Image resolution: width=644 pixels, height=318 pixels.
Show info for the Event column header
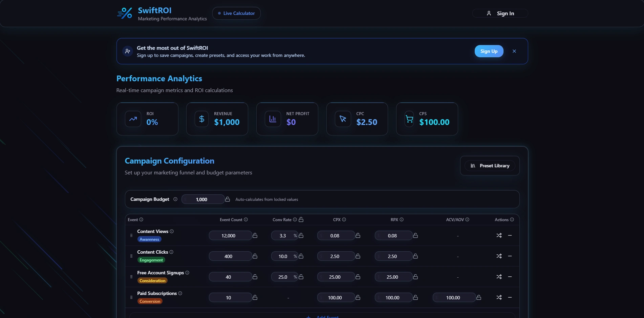(x=141, y=219)
